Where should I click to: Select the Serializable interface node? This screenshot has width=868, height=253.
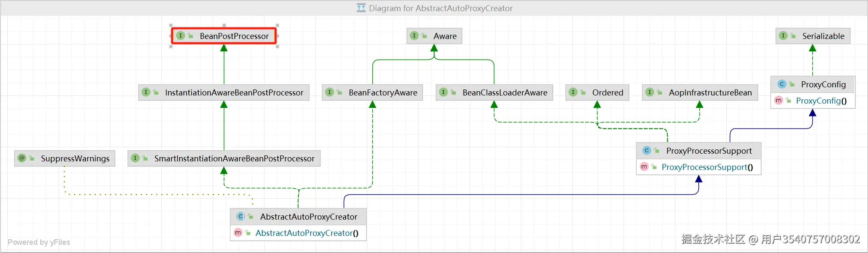(813, 36)
